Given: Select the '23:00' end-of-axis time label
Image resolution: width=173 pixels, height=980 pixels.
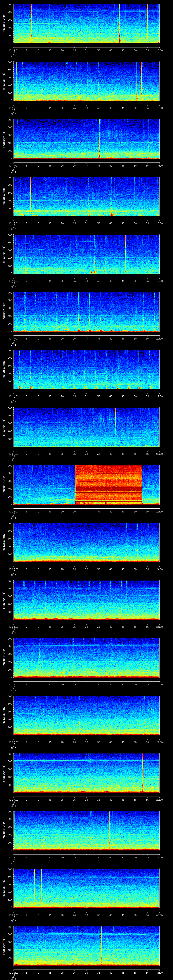Looking at the screenshot, I should (160, 511).
